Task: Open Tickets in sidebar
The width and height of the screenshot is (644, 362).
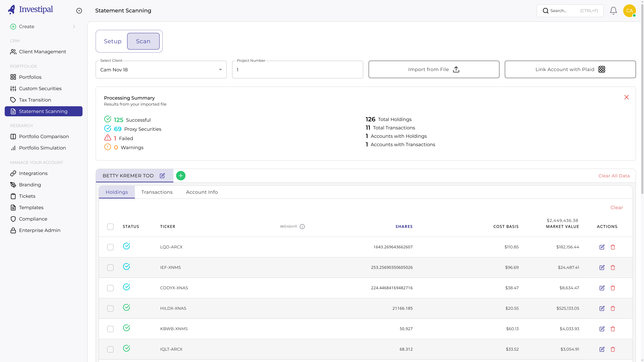Action: coord(44,196)
